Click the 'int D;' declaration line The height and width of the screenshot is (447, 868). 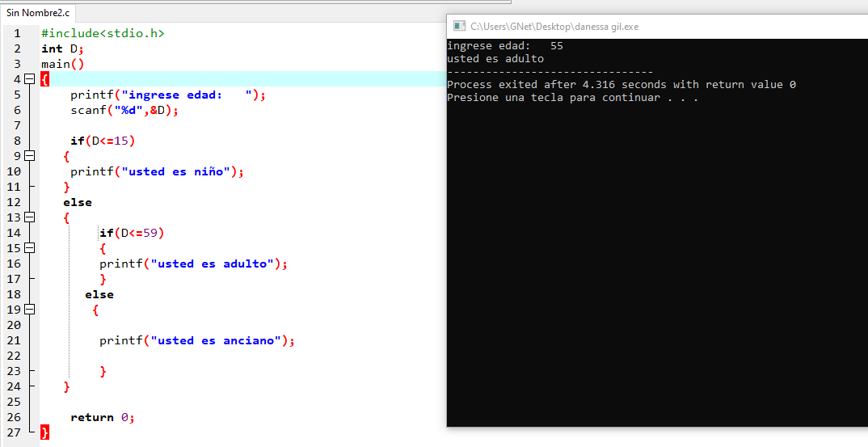pyautogui.click(x=62, y=48)
